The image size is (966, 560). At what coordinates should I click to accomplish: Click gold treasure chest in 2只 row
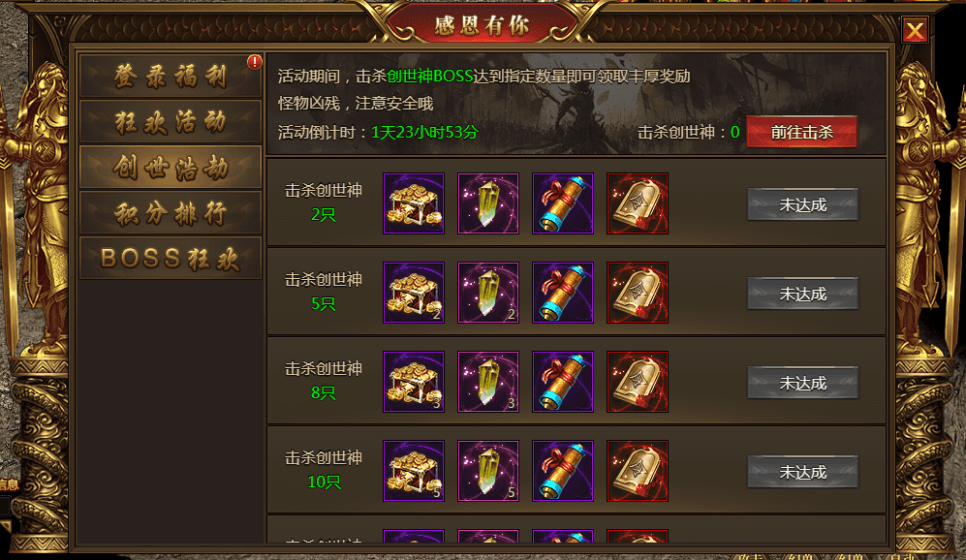414,203
